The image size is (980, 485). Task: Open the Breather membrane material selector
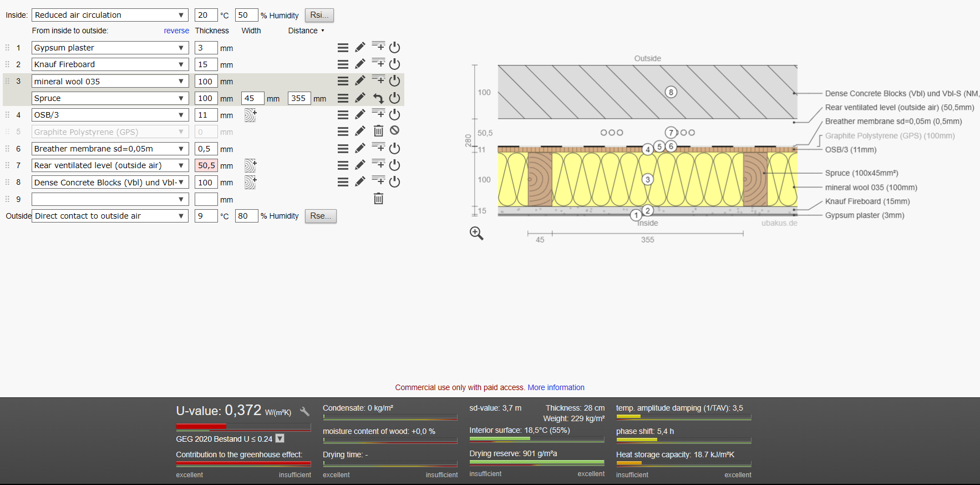click(x=110, y=149)
